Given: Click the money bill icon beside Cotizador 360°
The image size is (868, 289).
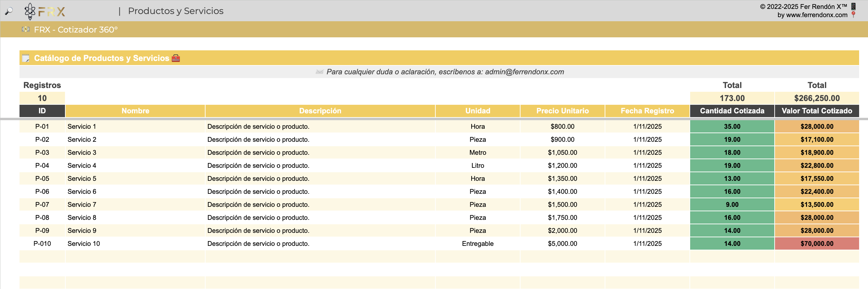Looking at the screenshot, I should [26, 29].
